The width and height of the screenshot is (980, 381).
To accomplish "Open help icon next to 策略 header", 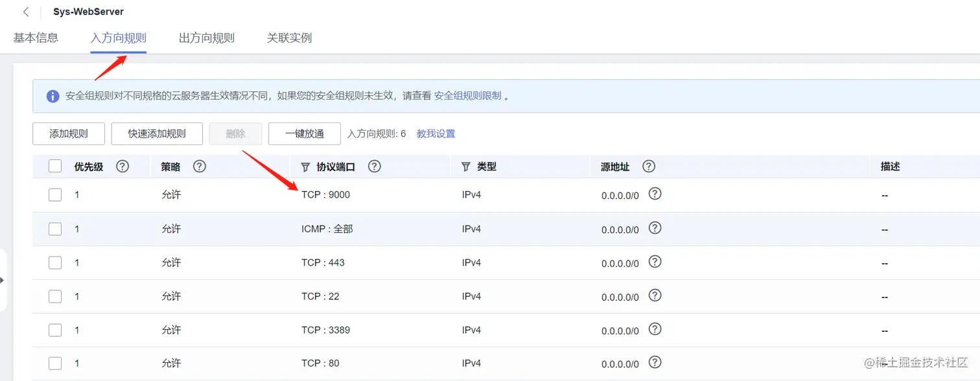I will click(200, 166).
